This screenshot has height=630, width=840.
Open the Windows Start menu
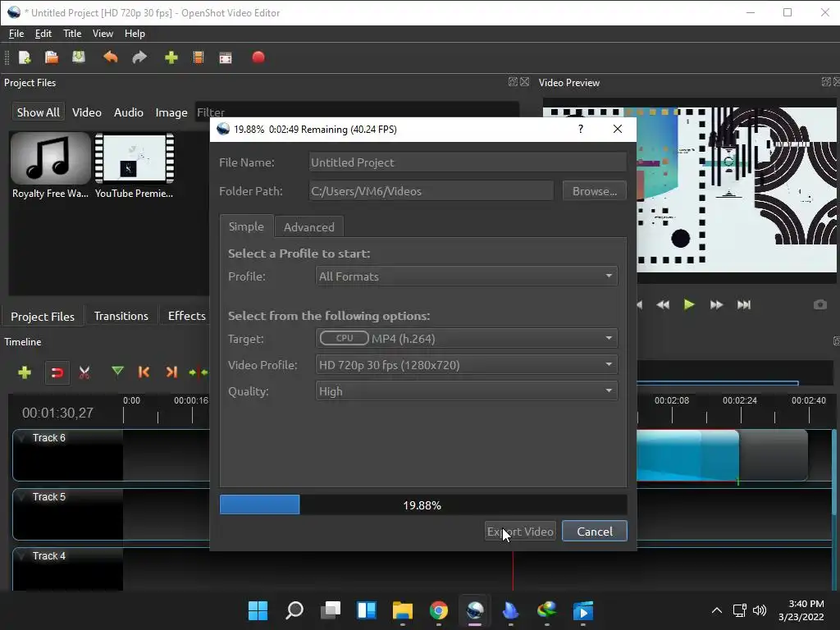pos(258,610)
